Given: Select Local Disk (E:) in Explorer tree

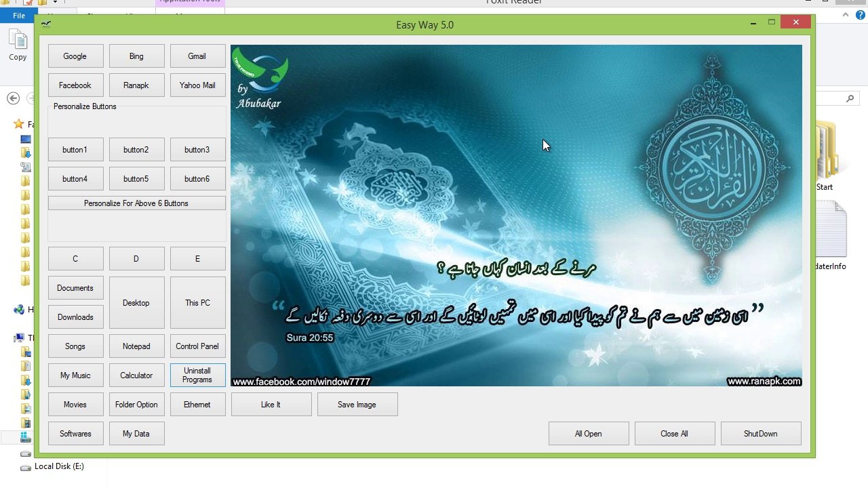Looking at the screenshot, I should pyautogui.click(x=59, y=466).
